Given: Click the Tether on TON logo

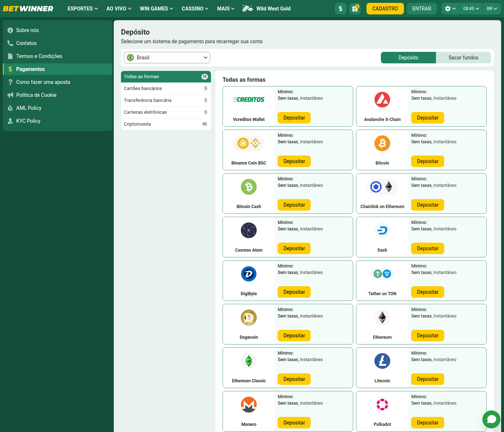Looking at the screenshot, I should 382,274.
